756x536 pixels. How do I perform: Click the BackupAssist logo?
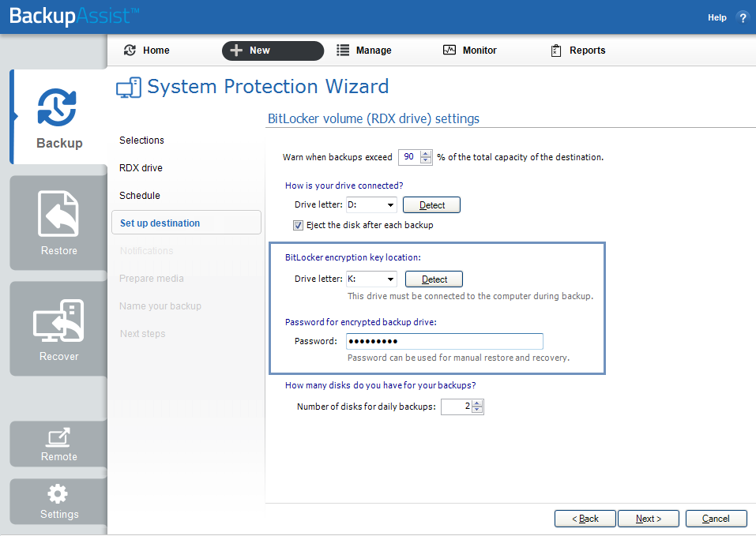[74, 17]
